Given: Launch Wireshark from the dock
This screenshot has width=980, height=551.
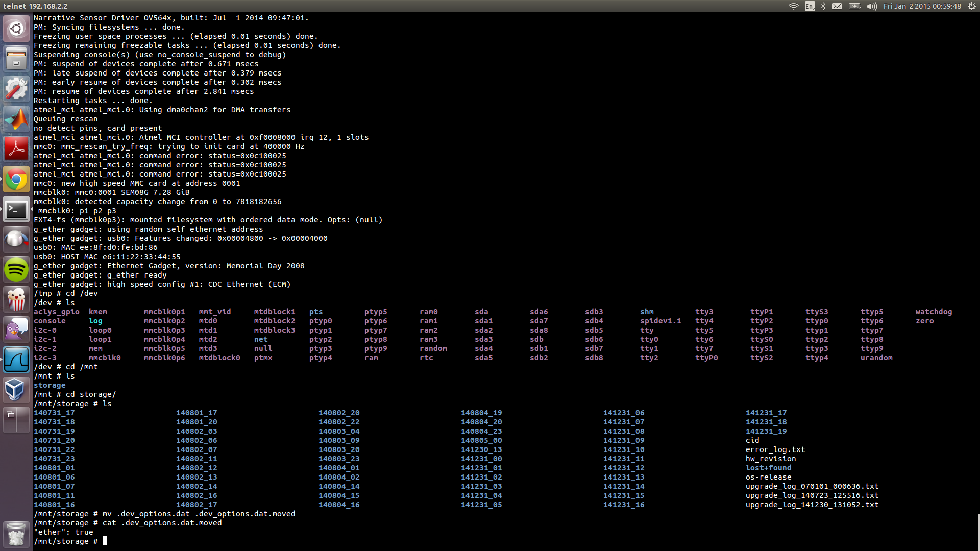Looking at the screenshot, I should click(16, 360).
